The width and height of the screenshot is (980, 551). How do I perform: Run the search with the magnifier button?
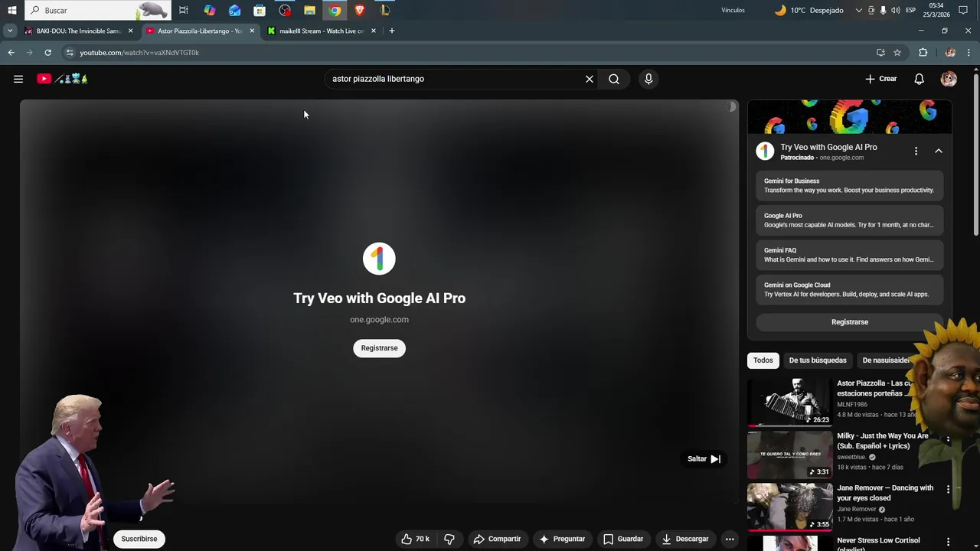[x=614, y=79]
